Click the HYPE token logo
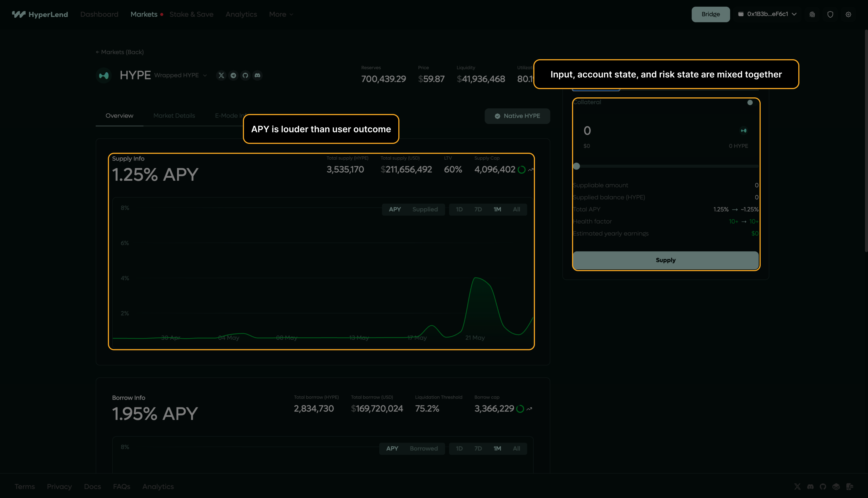This screenshot has height=498, width=868. pos(104,76)
